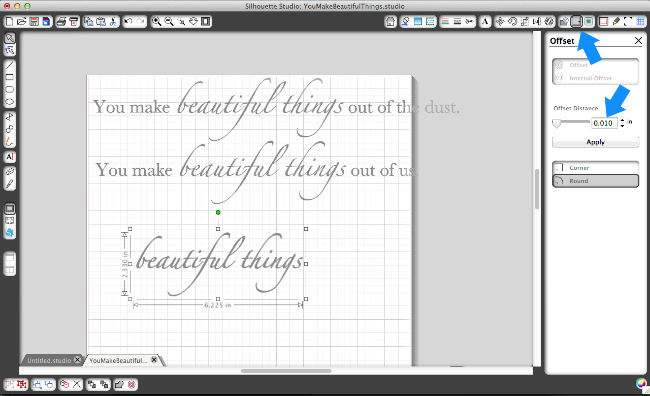Close the YouMakeBeautiful tab
Image resolution: width=650 pixels, height=396 pixels.
154,360
